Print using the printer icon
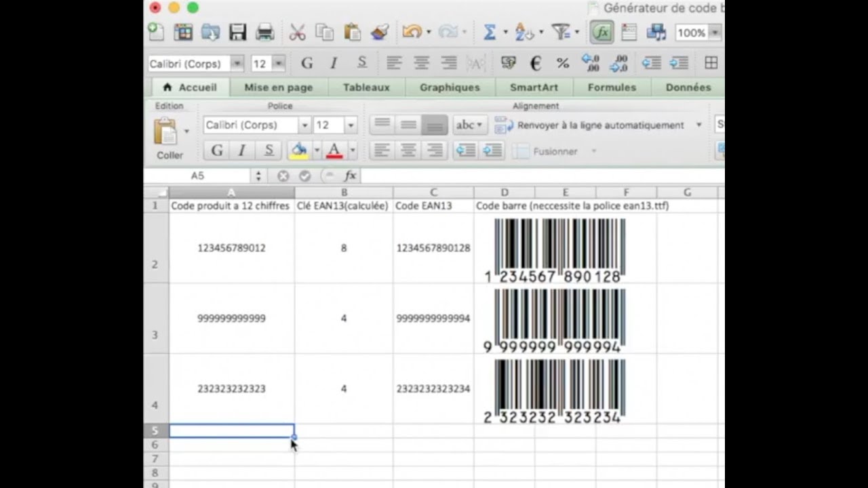 [x=264, y=32]
